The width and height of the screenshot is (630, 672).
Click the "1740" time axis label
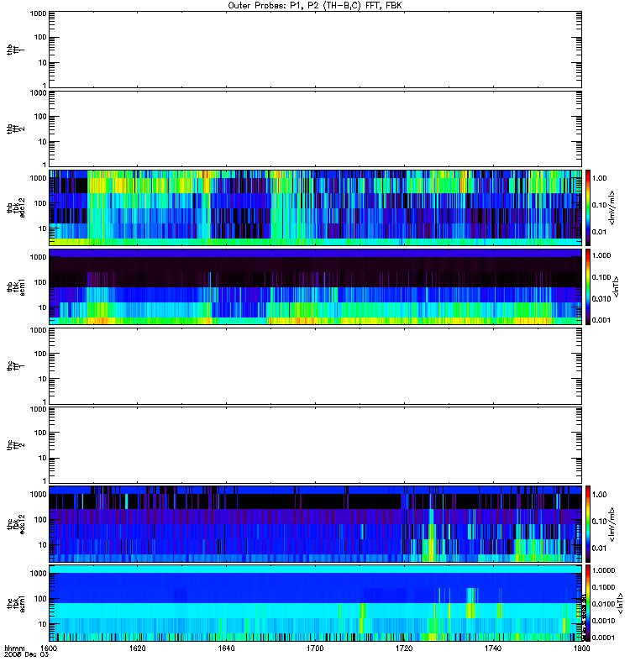point(493,648)
